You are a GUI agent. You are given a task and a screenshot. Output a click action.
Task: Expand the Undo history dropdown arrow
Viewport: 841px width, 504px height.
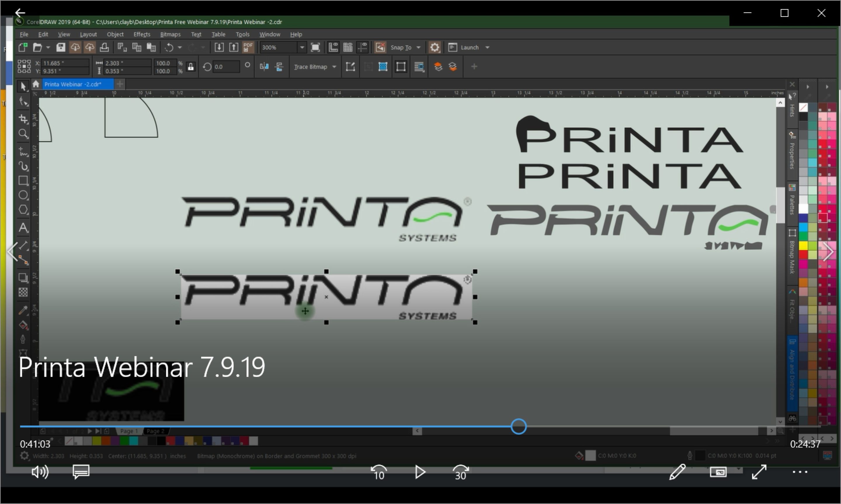click(x=179, y=47)
